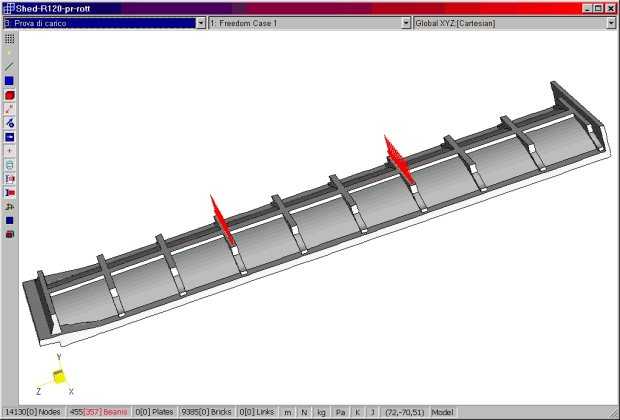Click the cyan cylinder icon in left toolbar

click(9, 164)
